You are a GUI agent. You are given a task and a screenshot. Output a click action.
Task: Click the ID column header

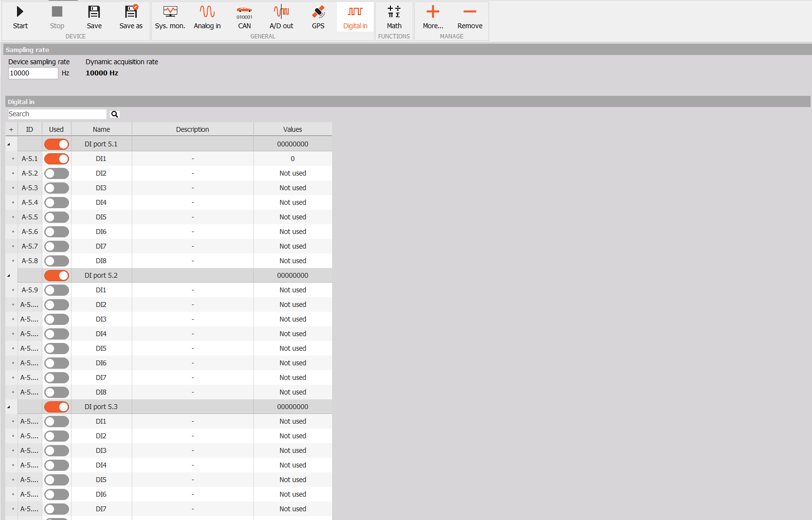point(30,129)
